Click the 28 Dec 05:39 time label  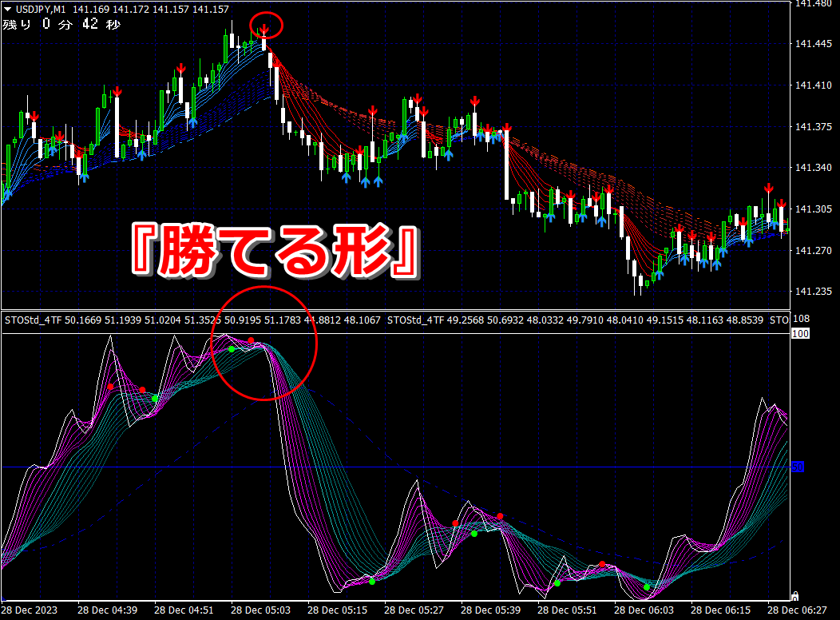[490, 610]
